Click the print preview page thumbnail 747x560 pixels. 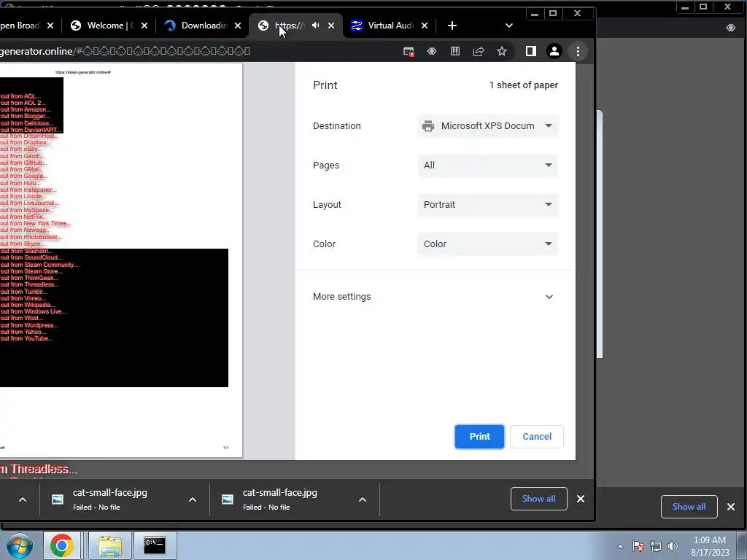click(121, 260)
